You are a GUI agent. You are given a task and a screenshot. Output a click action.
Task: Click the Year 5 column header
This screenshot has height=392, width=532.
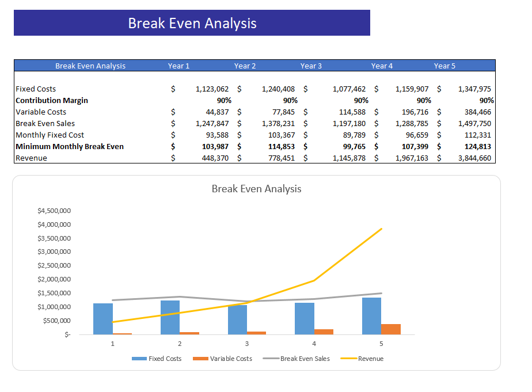click(x=444, y=66)
